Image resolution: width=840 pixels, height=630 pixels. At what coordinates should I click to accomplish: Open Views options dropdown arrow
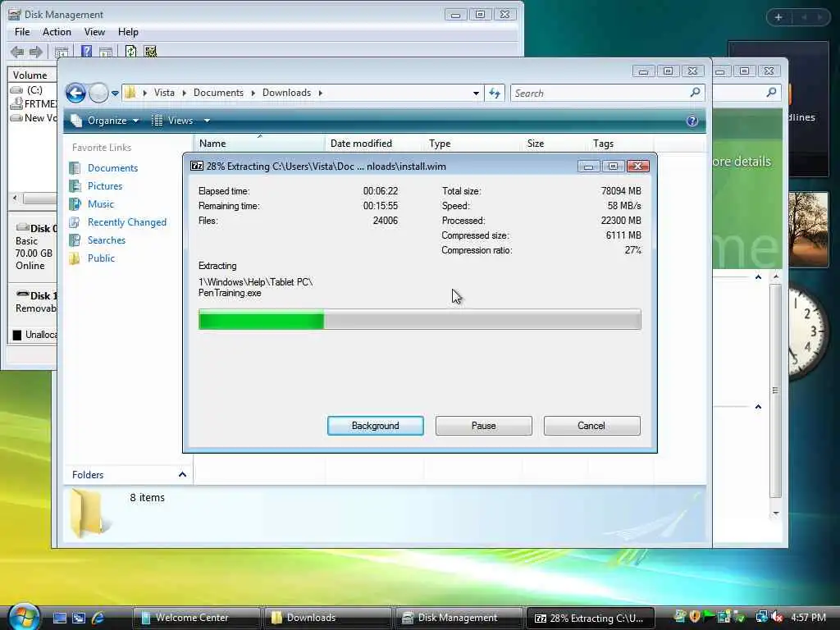pos(207,121)
